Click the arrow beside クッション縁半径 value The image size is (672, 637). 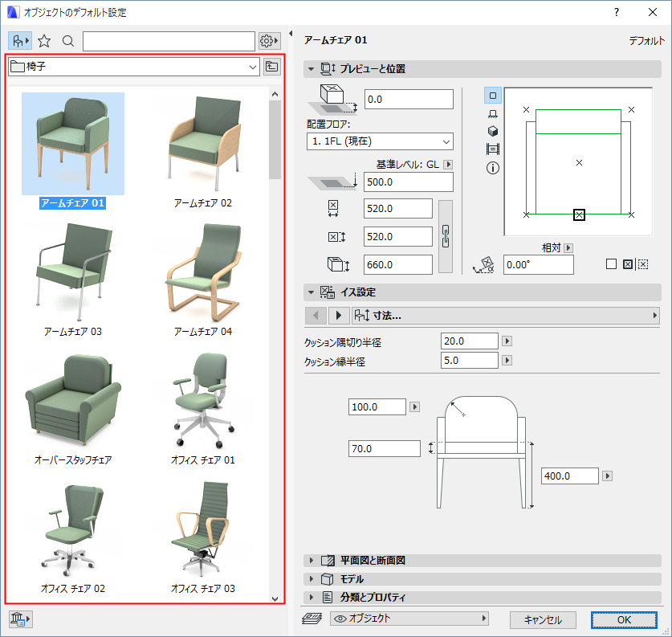(507, 360)
